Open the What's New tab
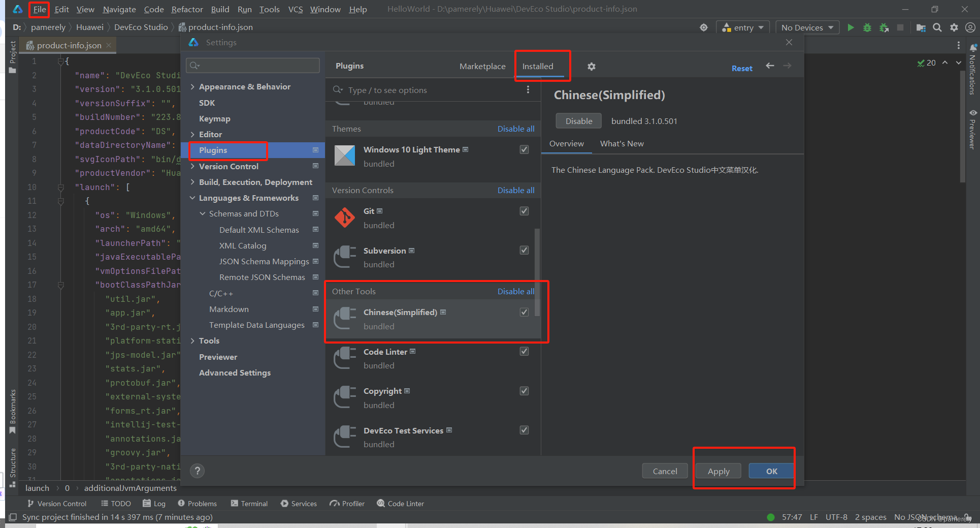 [622, 144]
